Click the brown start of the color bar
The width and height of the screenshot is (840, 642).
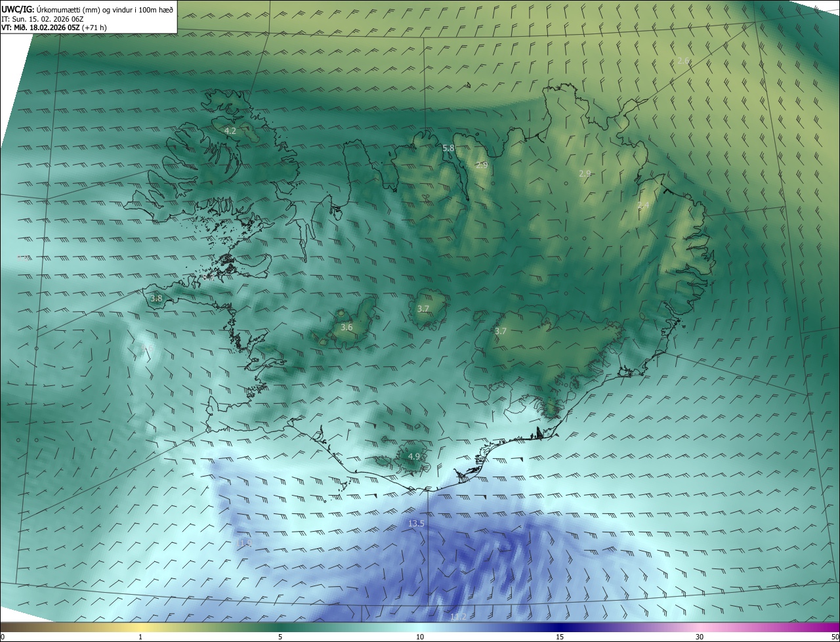(x=7, y=627)
